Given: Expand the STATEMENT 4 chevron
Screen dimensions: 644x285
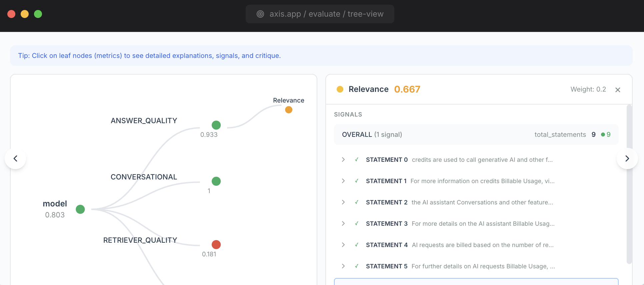Looking at the screenshot, I should pyautogui.click(x=343, y=245).
